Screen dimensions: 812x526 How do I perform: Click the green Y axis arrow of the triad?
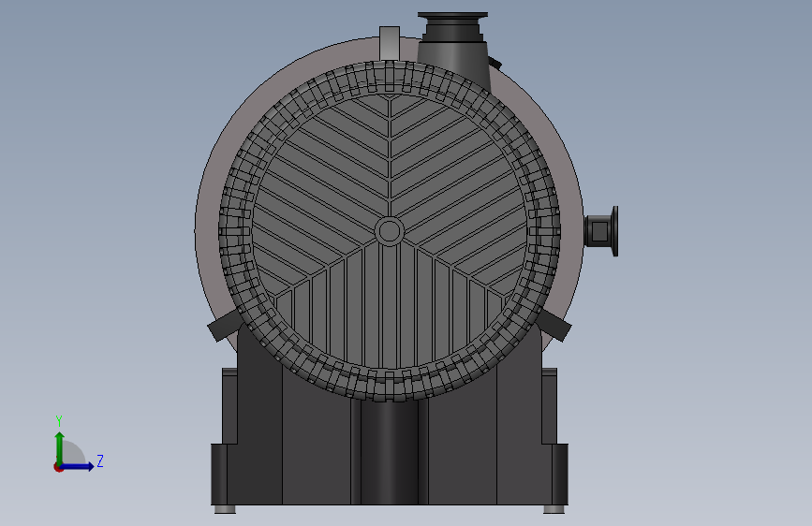click(60, 447)
